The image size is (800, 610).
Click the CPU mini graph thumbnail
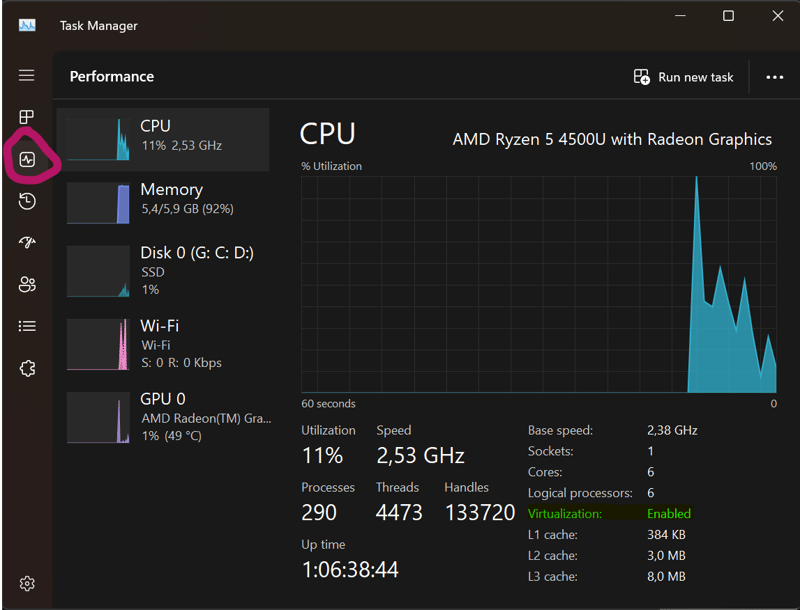pyautogui.click(x=98, y=139)
